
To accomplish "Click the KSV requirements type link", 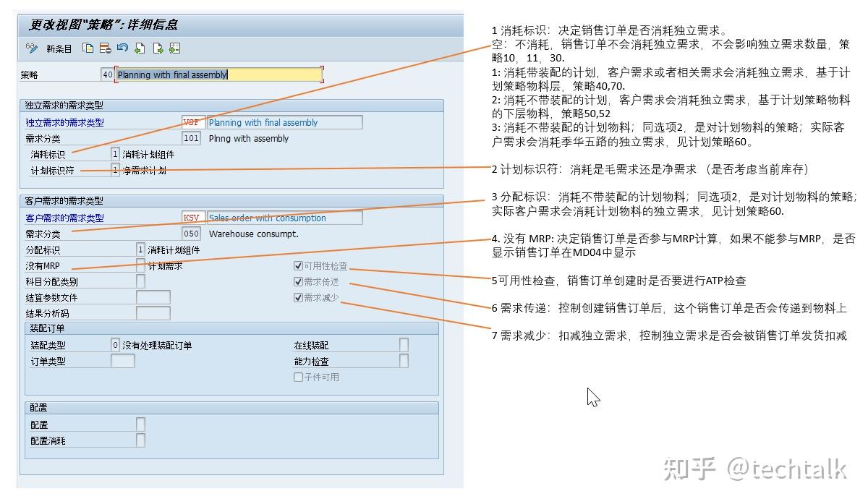I will 190,218.
